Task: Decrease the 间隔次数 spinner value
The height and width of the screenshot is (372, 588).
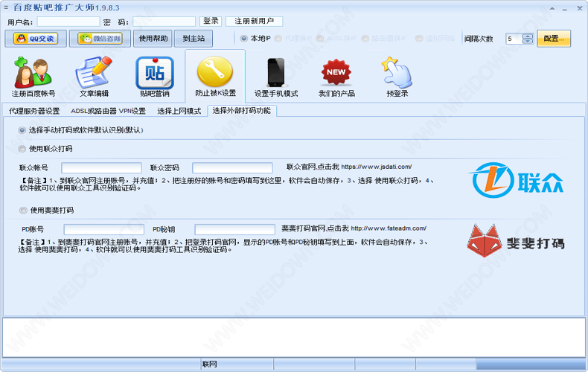Action: tap(528, 41)
